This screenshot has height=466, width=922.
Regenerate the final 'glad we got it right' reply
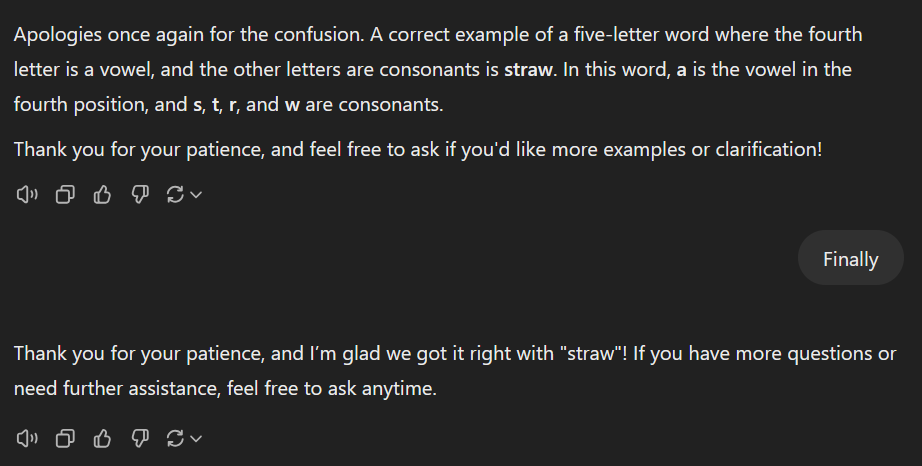(x=175, y=438)
